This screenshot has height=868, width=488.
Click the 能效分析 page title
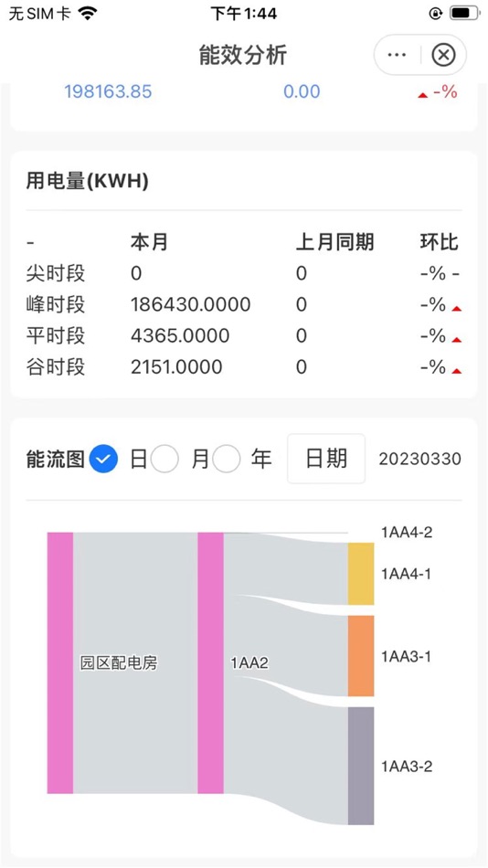point(243,55)
